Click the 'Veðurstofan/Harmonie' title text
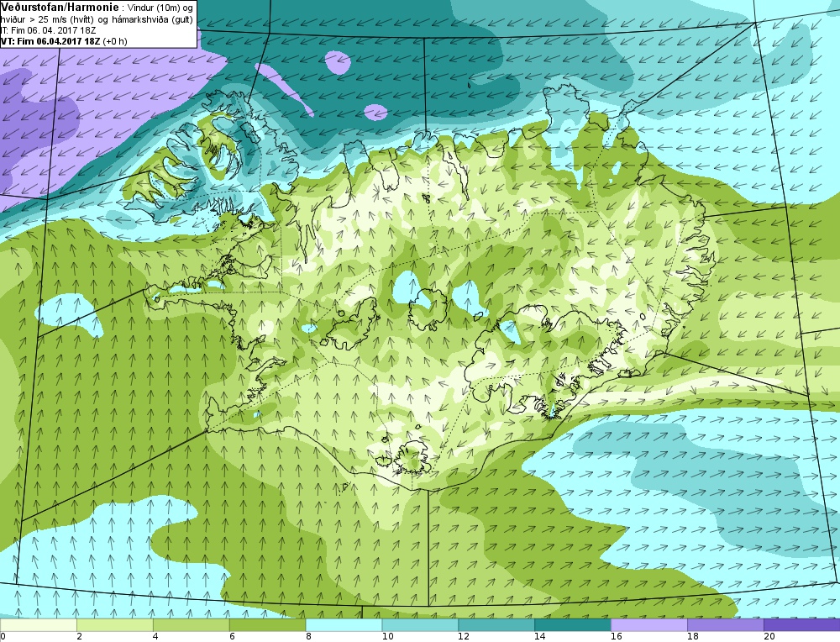 tap(60, 8)
